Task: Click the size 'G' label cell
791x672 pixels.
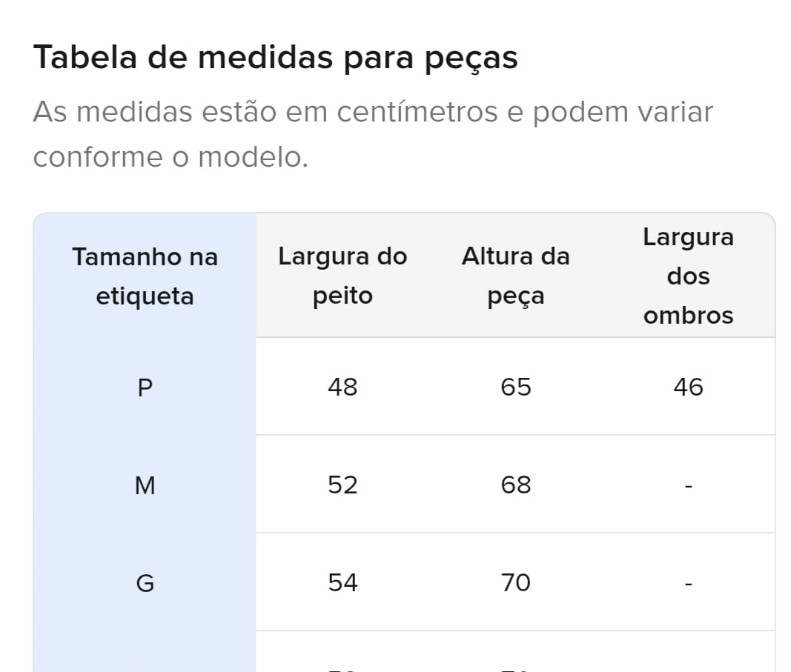Action: click(145, 584)
